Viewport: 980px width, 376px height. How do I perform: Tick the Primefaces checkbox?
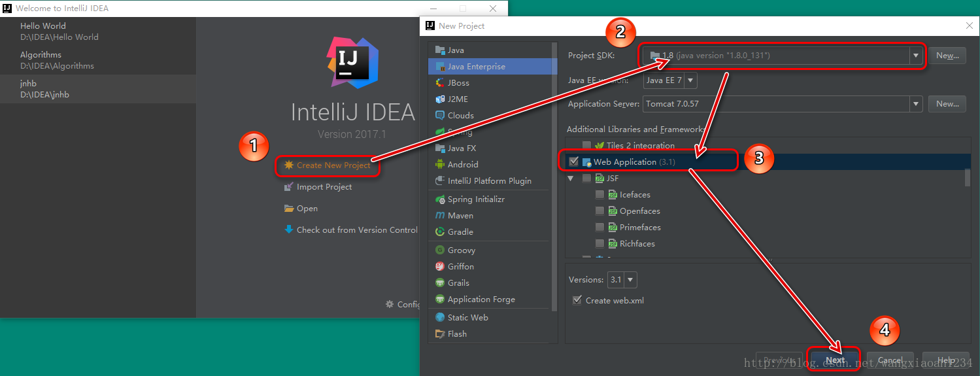tap(600, 227)
